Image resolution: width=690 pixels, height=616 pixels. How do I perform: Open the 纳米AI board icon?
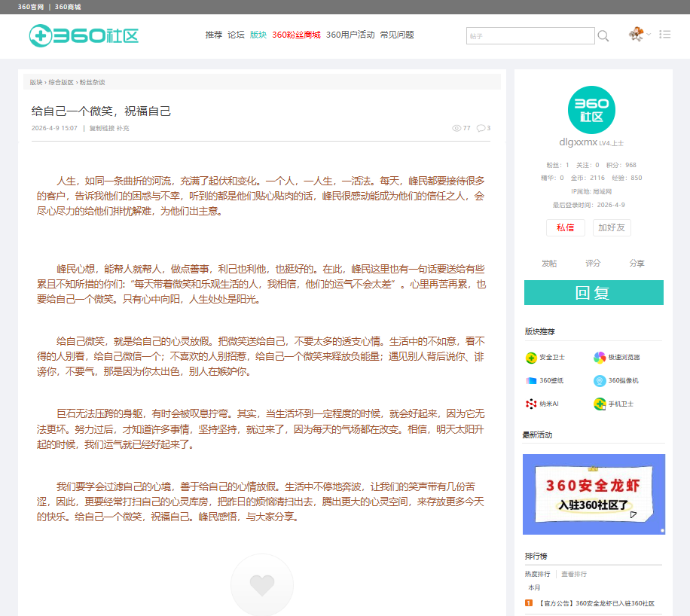(x=531, y=404)
